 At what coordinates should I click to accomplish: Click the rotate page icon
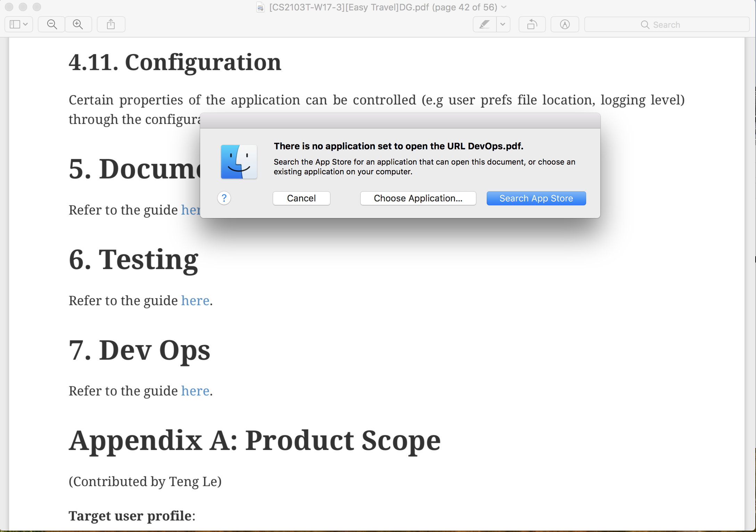click(x=532, y=24)
